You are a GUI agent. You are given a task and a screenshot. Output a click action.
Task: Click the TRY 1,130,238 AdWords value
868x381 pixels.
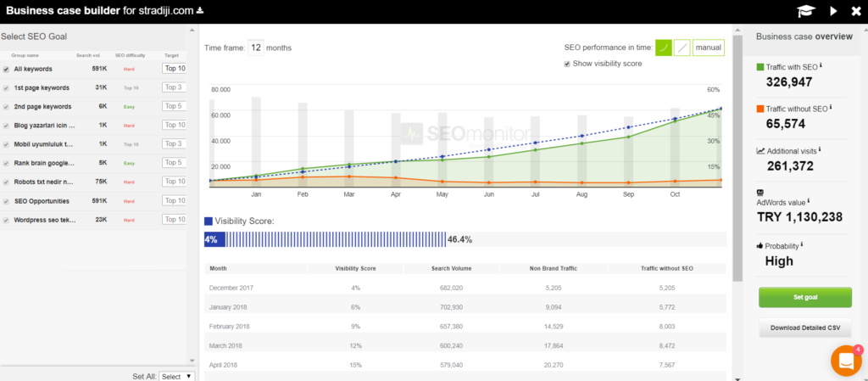pos(799,217)
